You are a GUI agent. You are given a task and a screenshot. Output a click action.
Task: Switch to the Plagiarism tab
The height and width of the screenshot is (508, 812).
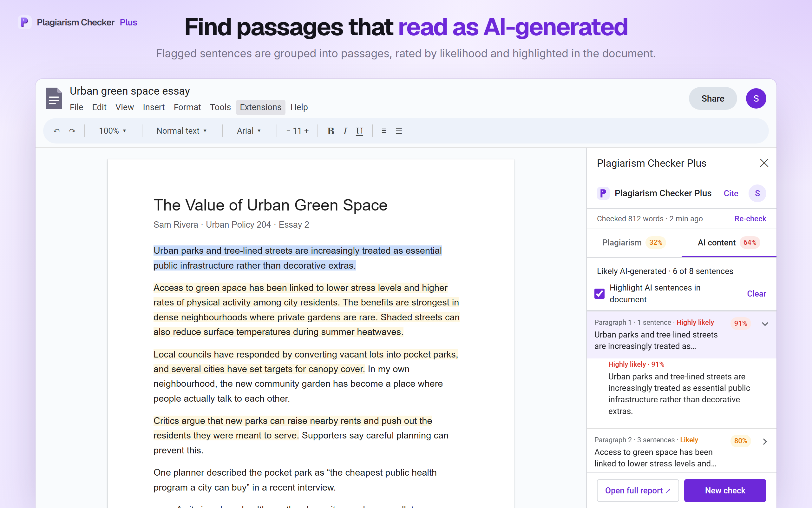click(x=634, y=243)
